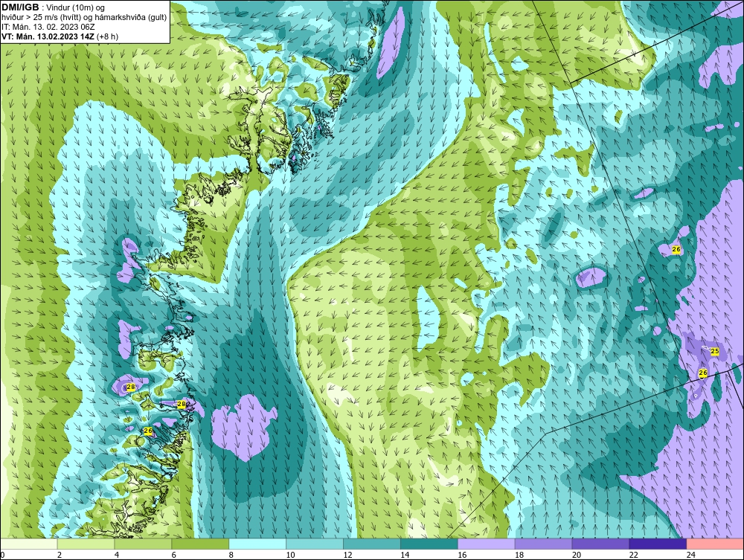
Task: Click the "26" gust marker on the western coast
Action: click(x=148, y=431)
